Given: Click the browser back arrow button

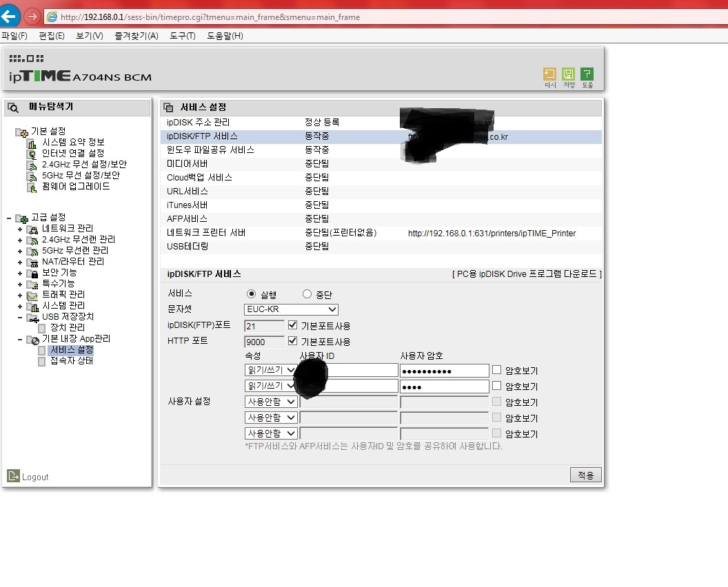Looking at the screenshot, I should [x=9, y=17].
